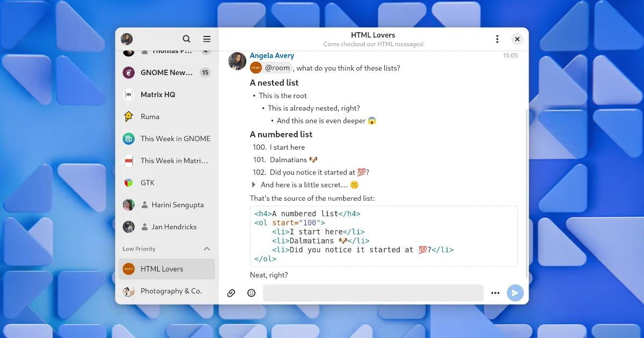Click the send message arrow button
The width and height of the screenshot is (644, 338).
[x=515, y=293]
